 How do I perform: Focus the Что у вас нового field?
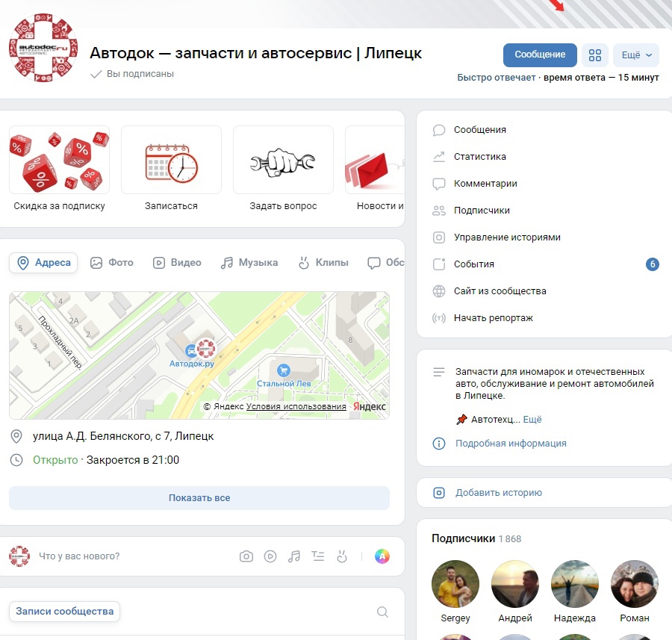79,556
